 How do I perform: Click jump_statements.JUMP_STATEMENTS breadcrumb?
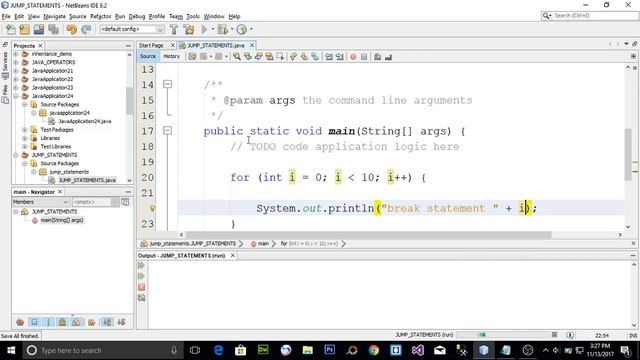pos(193,244)
